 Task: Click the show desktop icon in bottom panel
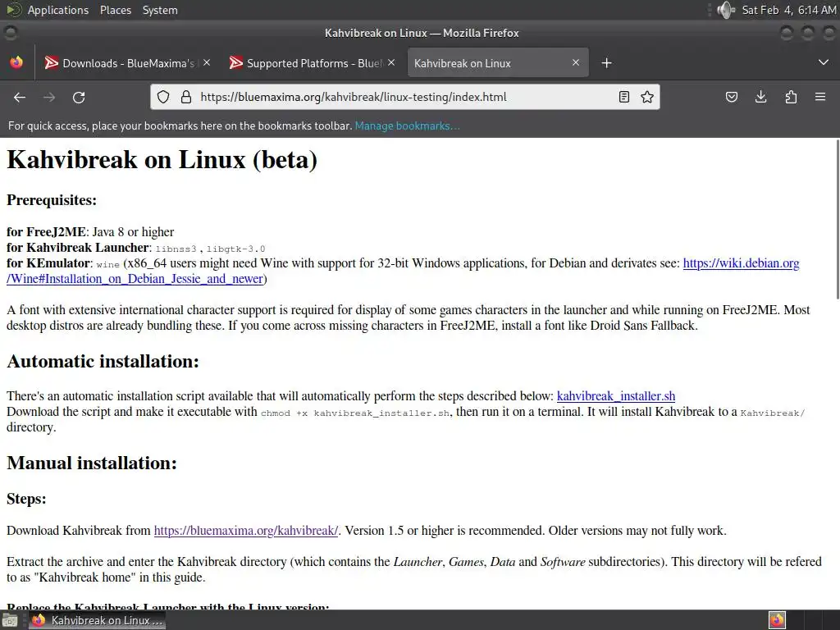click(9, 620)
